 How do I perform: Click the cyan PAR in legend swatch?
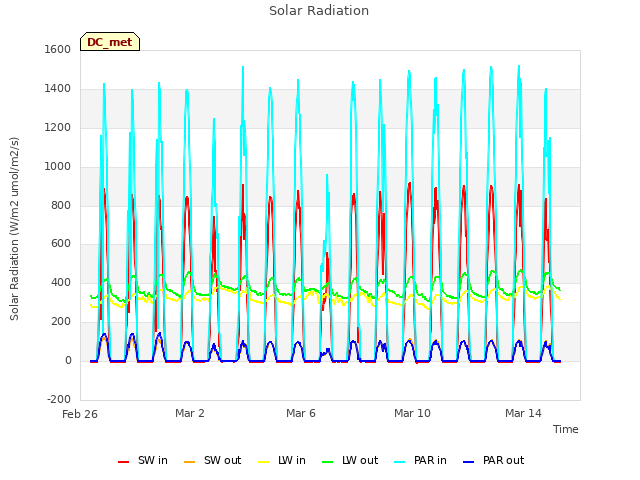[400, 462]
